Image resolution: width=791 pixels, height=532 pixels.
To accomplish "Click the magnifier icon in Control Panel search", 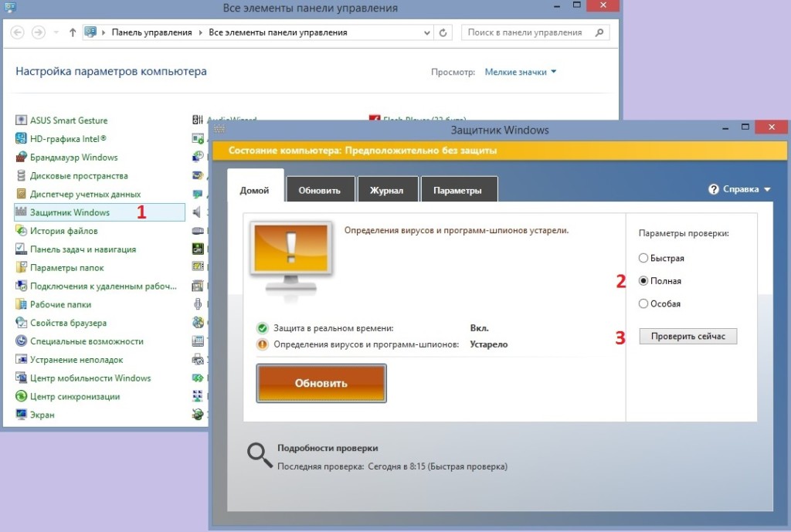I will pos(599,32).
